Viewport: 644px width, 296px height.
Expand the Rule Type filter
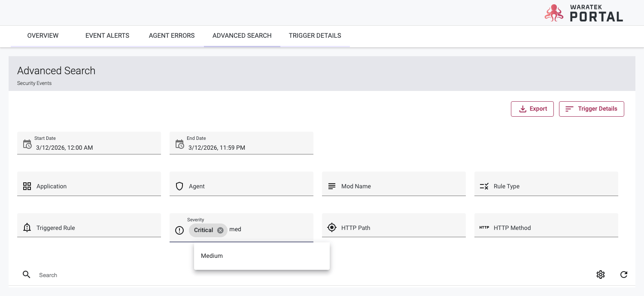546,186
